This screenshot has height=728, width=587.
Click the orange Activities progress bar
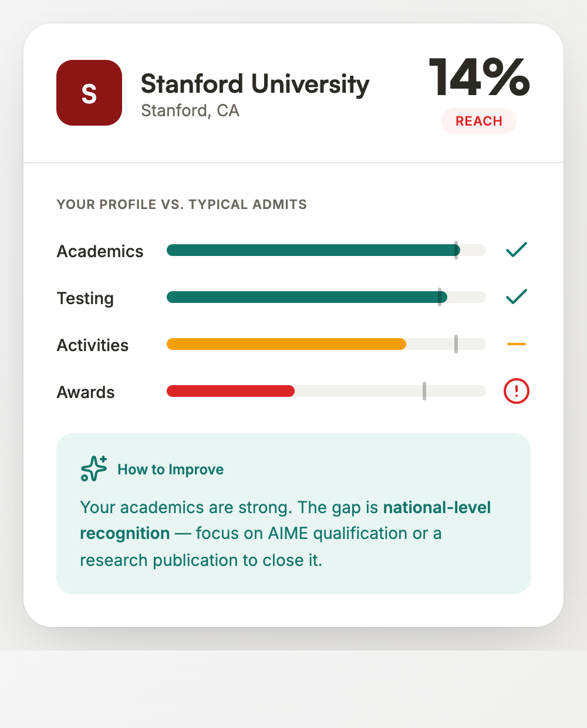[x=286, y=344]
